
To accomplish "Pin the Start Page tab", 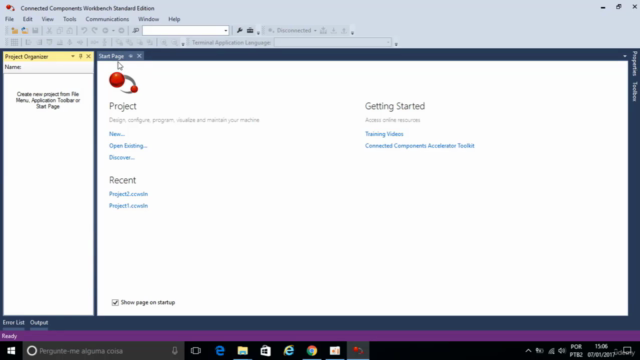I will pyautogui.click(x=131, y=56).
